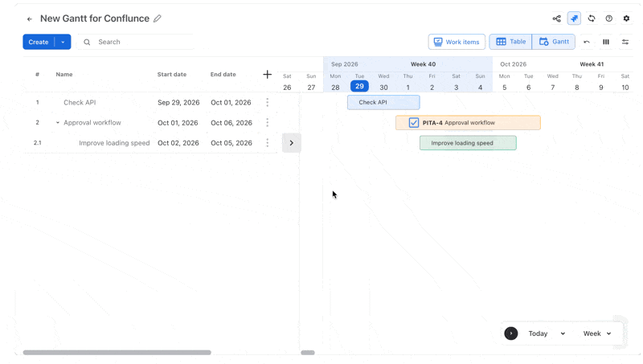643x364 pixels.
Task: Click the table horizontal scrollbar
Action: pos(117,353)
